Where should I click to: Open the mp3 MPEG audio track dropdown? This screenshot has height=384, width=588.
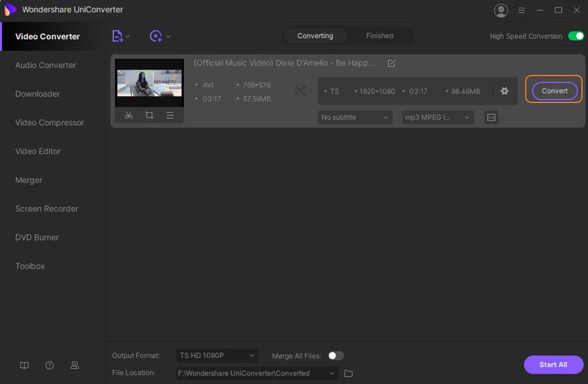click(x=437, y=118)
